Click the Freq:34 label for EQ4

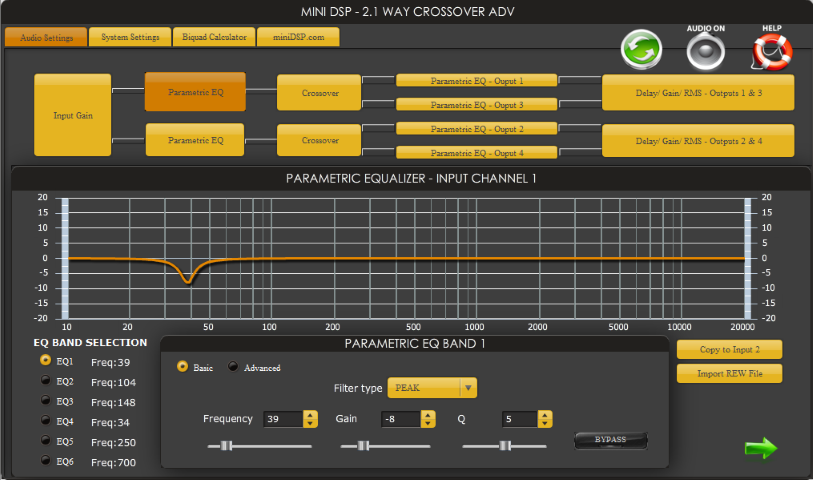point(110,422)
